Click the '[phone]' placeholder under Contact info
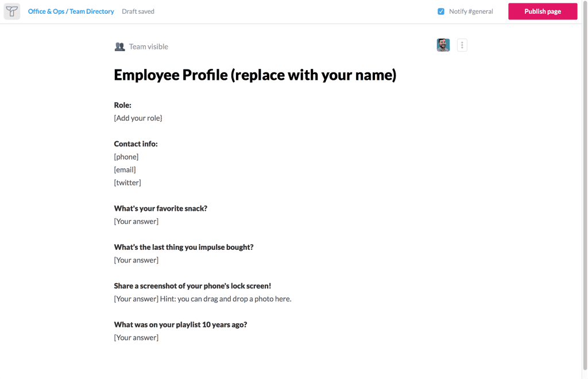The image size is (588, 379). tap(126, 156)
